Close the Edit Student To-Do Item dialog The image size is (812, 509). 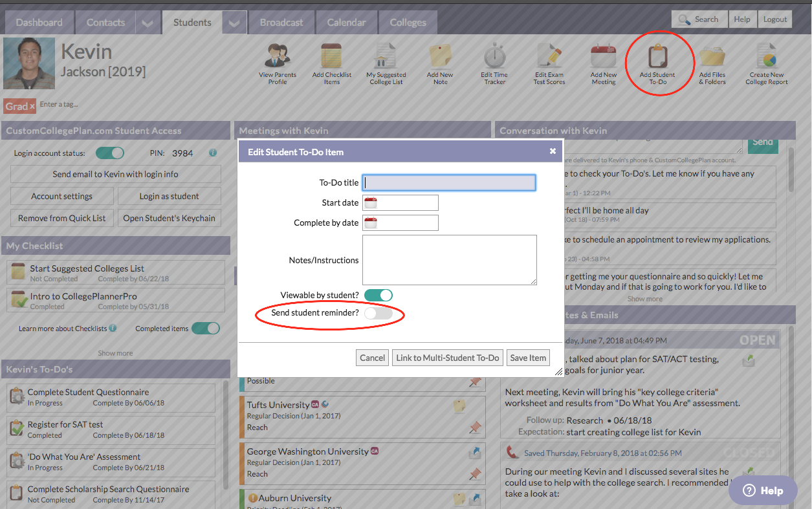tap(553, 151)
